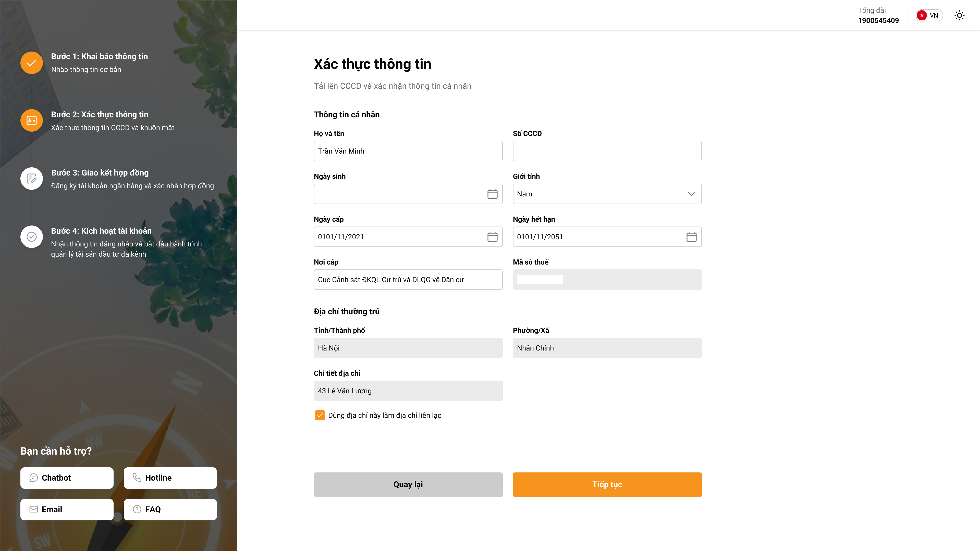Uncheck 'Dùng địa chỉ này làm địa chỉ liên lạc'
This screenshot has height=551, width=980.
[x=320, y=415]
